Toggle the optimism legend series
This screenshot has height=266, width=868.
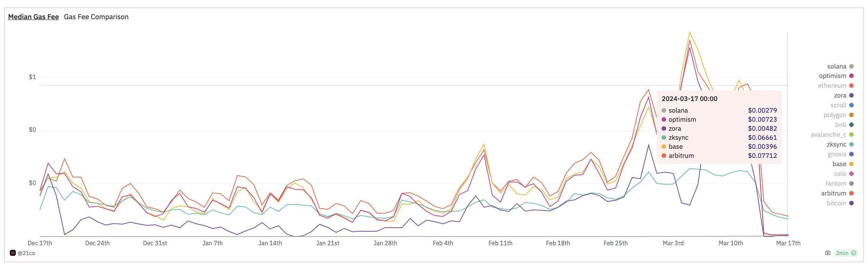pyautogui.click(x=833, y=76)
